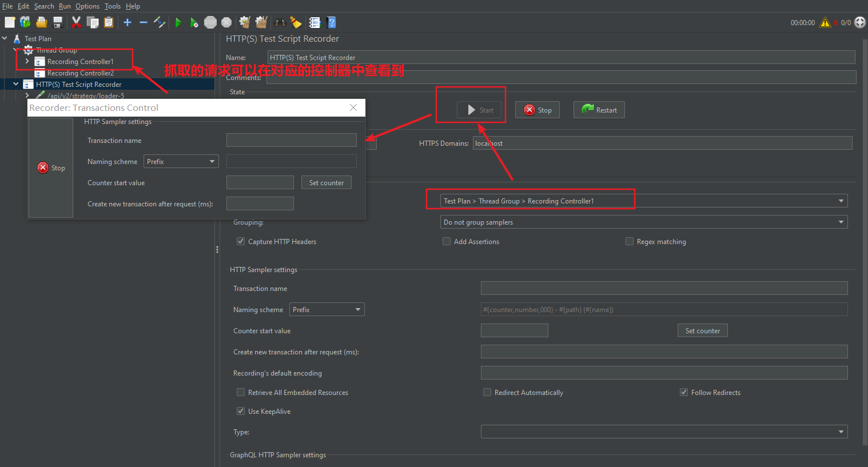Close the Recorder Transactions Control dialog

pyautogui.click(x=353, y=107)
